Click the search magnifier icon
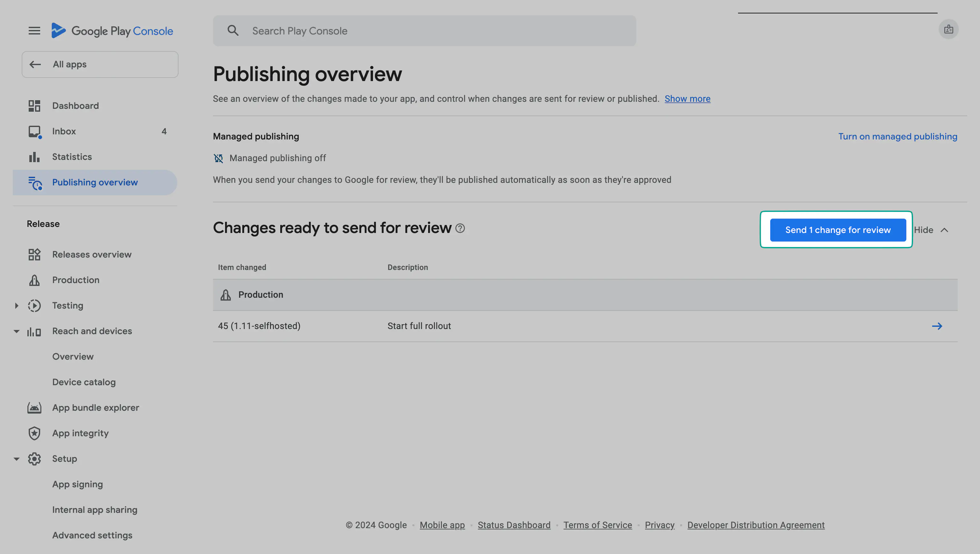This screenshot has height=554, width=980. (x=233, y=31)
